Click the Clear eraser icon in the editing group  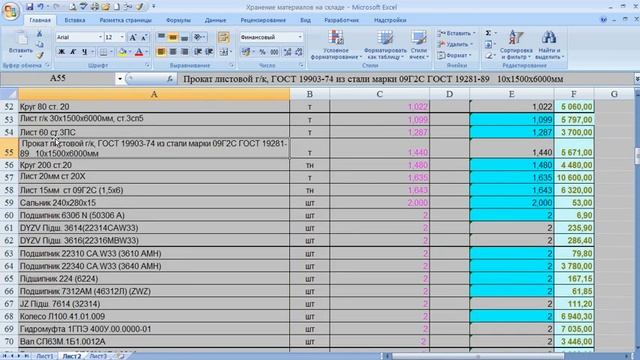pyautogui.click(x=488, y=56)
